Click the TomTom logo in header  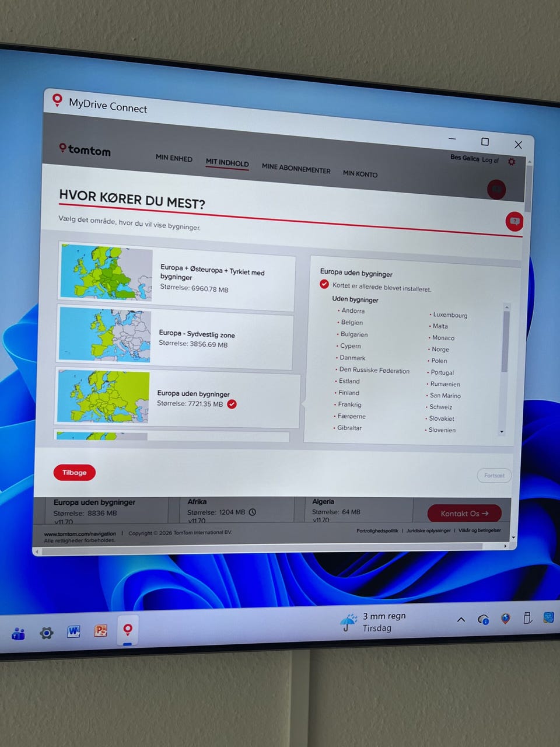(x=85, y=149)
